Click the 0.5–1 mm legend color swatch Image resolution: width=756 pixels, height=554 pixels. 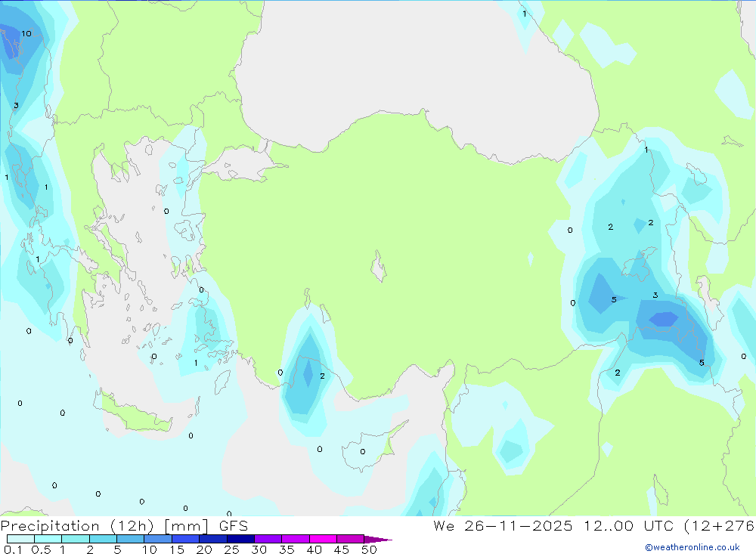coord(48,539)
